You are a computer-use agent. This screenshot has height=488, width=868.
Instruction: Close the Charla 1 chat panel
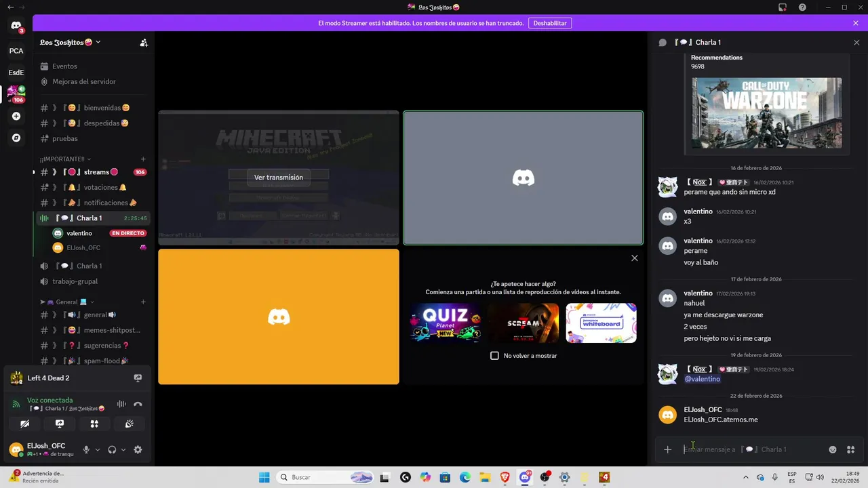856,42
